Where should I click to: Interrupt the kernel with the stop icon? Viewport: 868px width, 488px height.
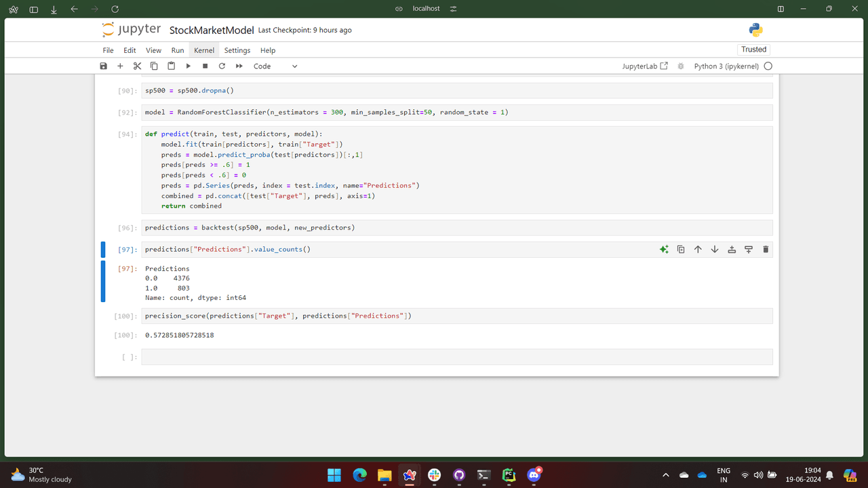tap(205, 66)
